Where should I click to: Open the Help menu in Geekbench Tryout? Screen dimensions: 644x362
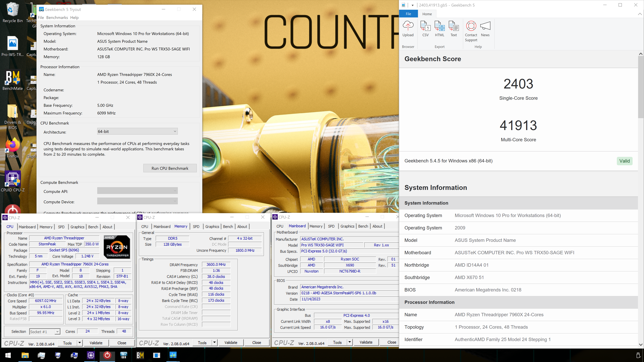(74, 17)
